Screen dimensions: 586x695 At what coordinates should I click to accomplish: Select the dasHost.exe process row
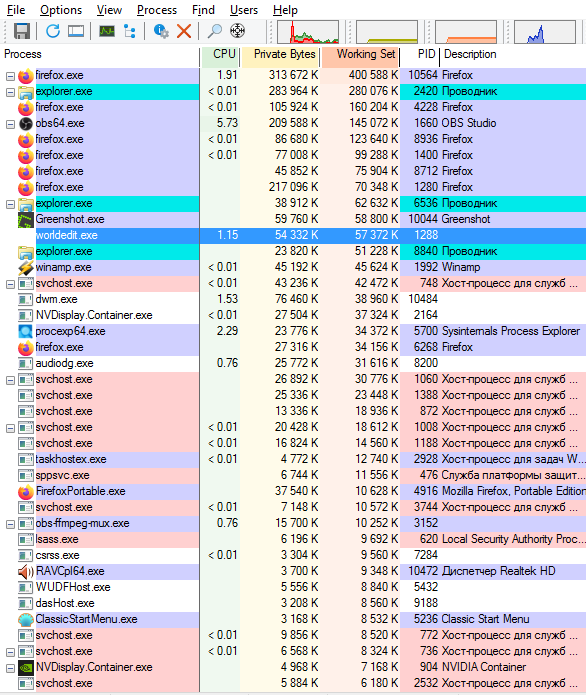[293, 603]
